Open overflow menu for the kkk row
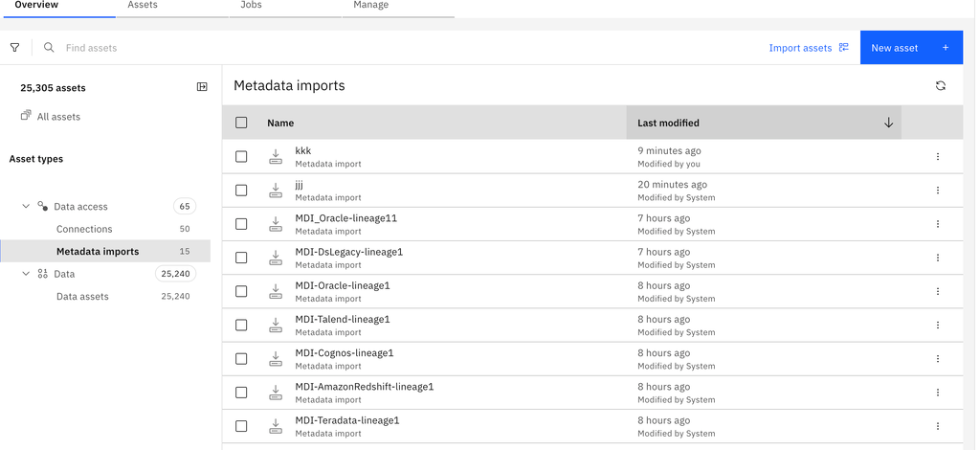The height and width of the screenshot is (450, 980). (937, 157)
